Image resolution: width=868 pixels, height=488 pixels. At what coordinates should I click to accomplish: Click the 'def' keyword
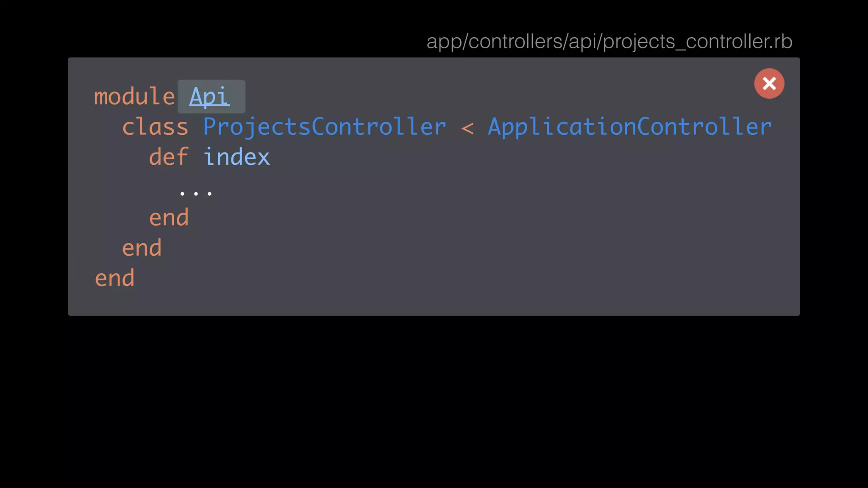(168, 157)
